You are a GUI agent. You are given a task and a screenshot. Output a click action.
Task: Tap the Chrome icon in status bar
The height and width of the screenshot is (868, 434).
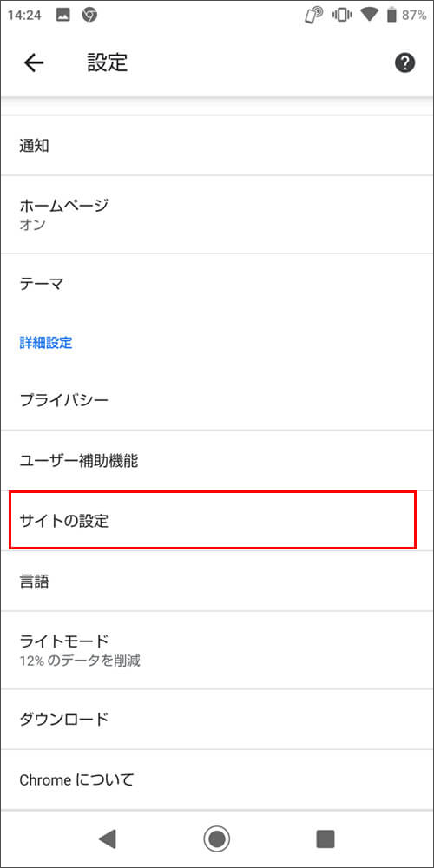89,16
